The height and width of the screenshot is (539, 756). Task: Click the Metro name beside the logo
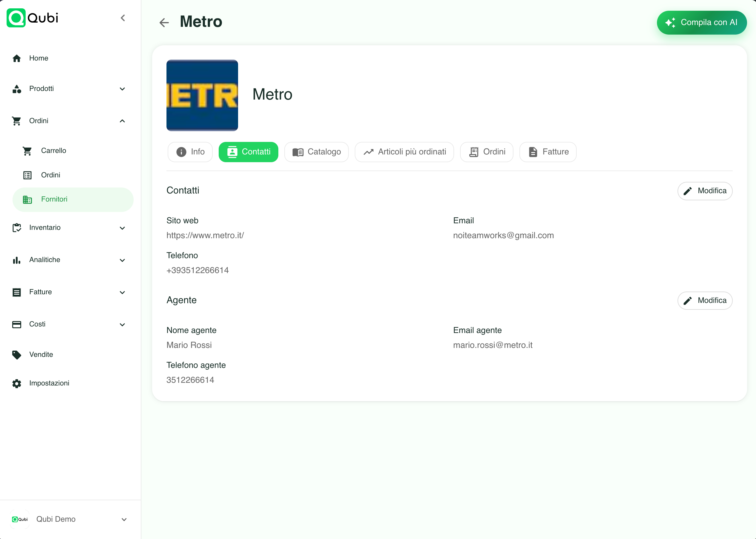coord(272,95)
